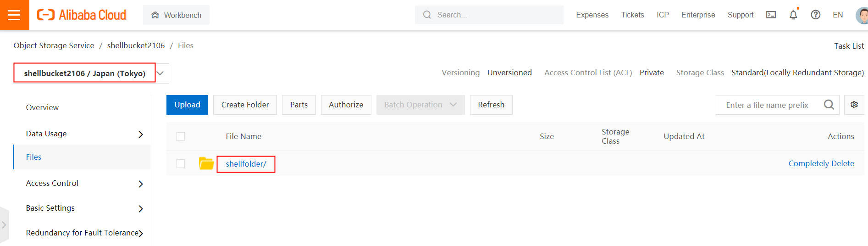Screen dimensions: 868x246
Task: Launch Cloud Shell terminal icon
Action: coord(771,15)
